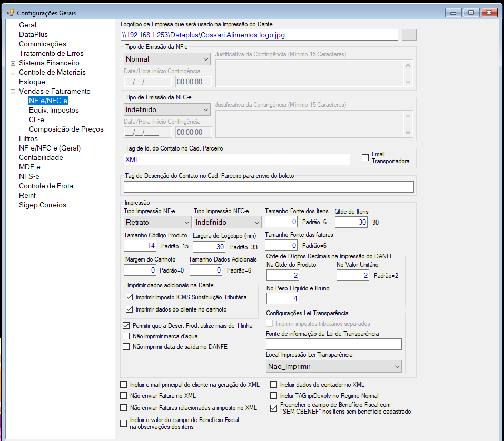504x441 pixels.
Task: Select the Equiv. Impostos tree item
Action: pos(54,110)
